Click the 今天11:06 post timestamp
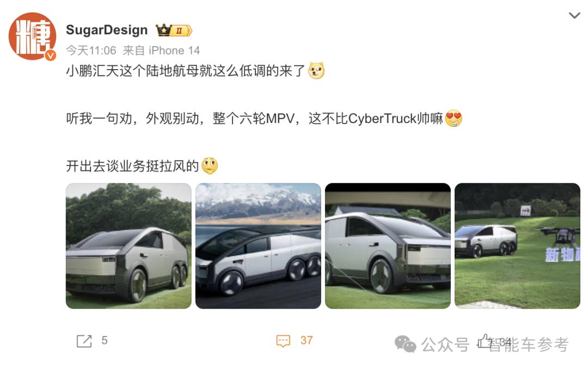Image resolution: width=588 pixels, height=368 pixels. [91, 50]
